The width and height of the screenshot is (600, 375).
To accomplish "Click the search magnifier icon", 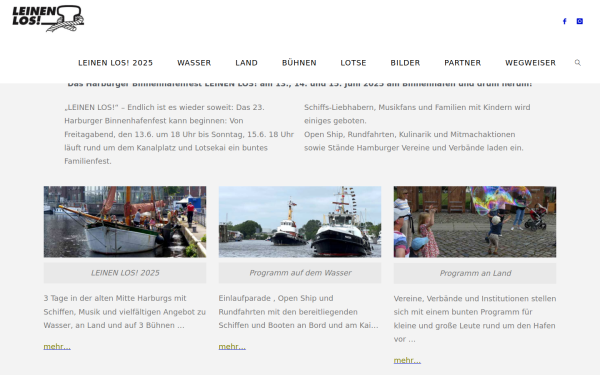I will tap(578, 62).
